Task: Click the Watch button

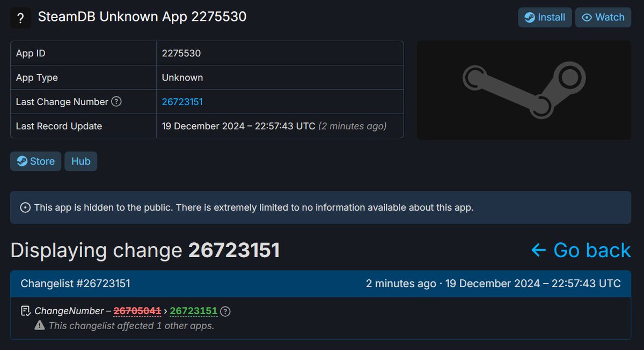Action: pos(603,17)
